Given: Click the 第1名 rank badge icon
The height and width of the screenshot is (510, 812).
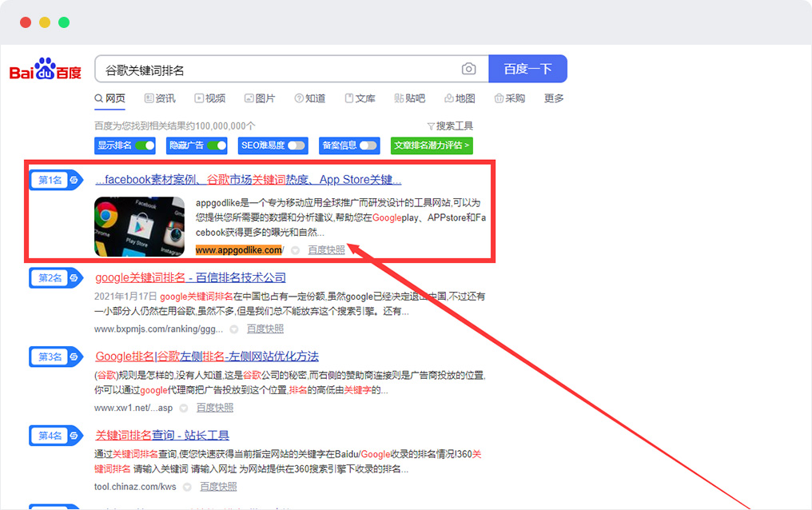Looking at the screenshot, I should [x=56, y=180].
